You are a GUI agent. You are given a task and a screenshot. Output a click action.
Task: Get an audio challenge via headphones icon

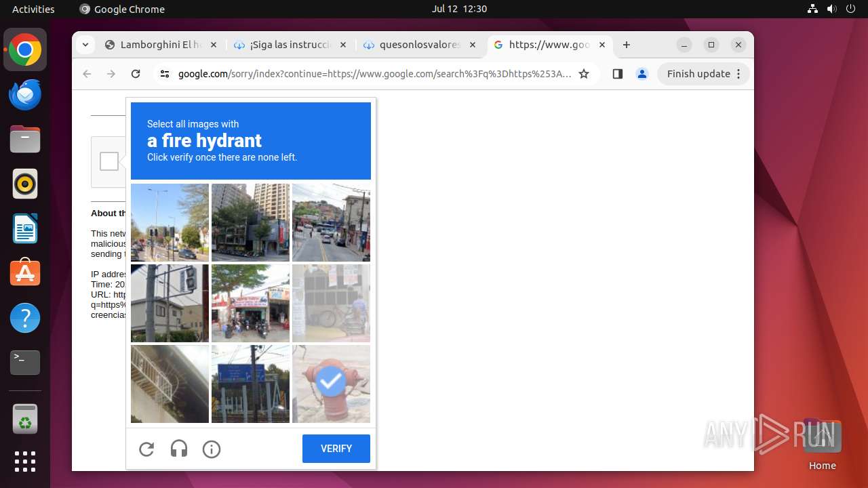click(x=179, y=449)
